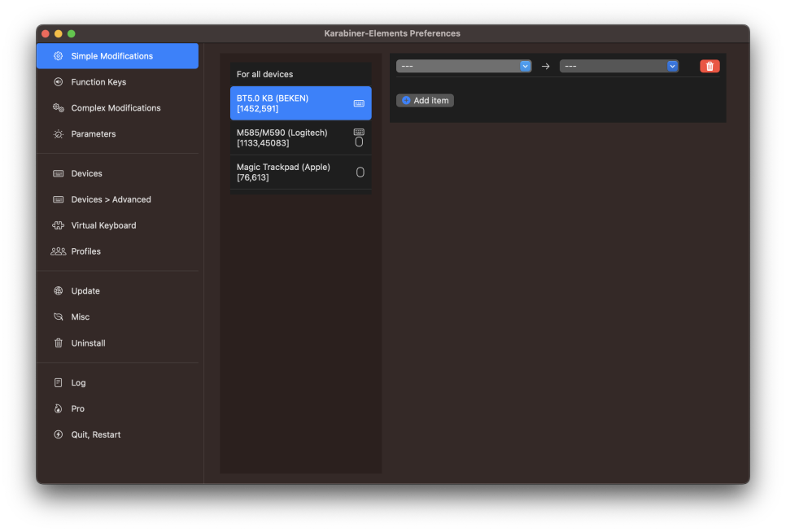Screen dimensions: 786x532
Task: Open the Function Keys tab
Action: pyautogui.click(x=117, y=81)
